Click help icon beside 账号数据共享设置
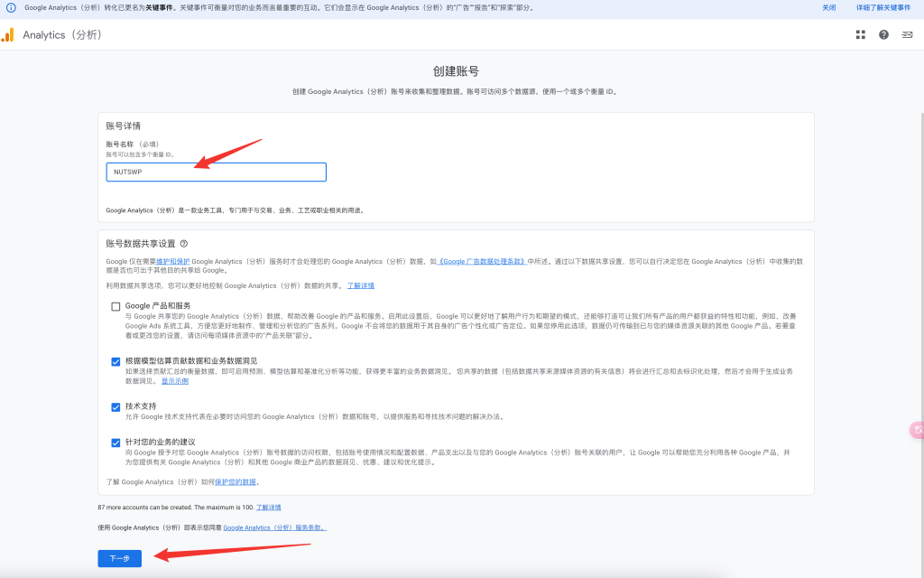The width and height of the screenshot is (924, 578). tap(184, 244)
